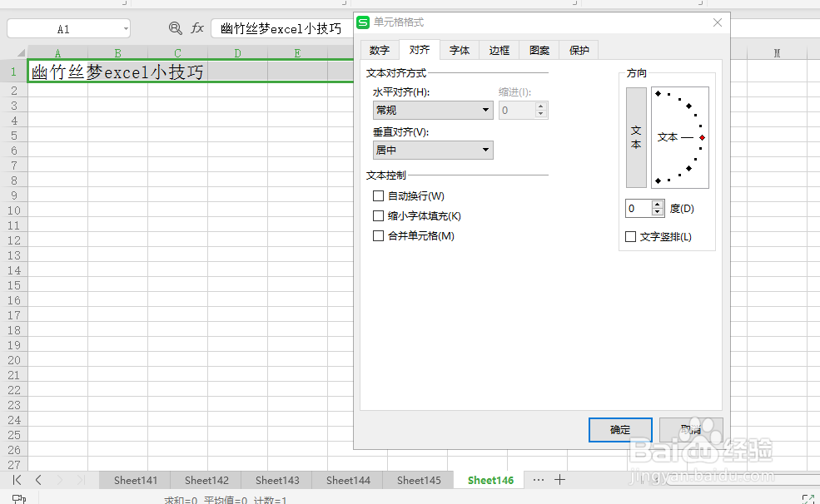Viewport: 820px width, 504px height.
Task: Open the 垂直对齐 vertical alignment dropdown
Action: (486, 150)
